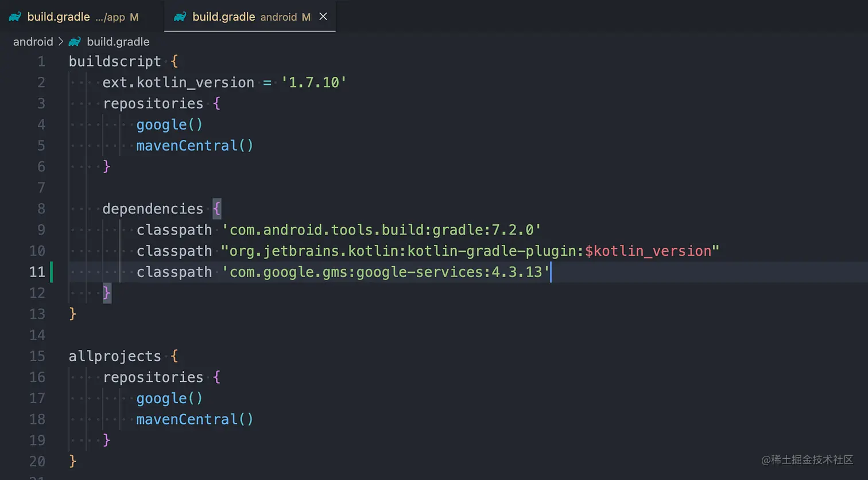This screenshot has width=868, height=480.
Task: Click repositories on line 3
Action: (x=153, y=104)
